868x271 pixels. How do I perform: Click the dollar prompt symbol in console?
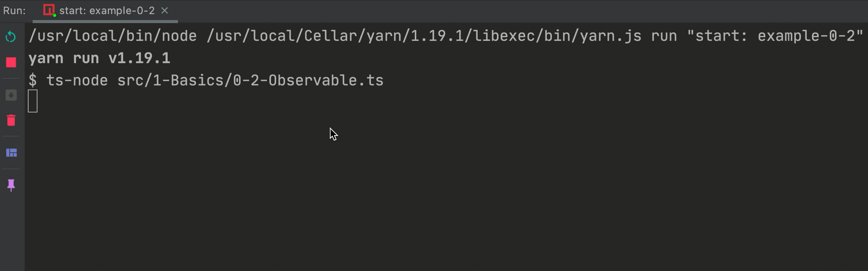click(32, 80)
